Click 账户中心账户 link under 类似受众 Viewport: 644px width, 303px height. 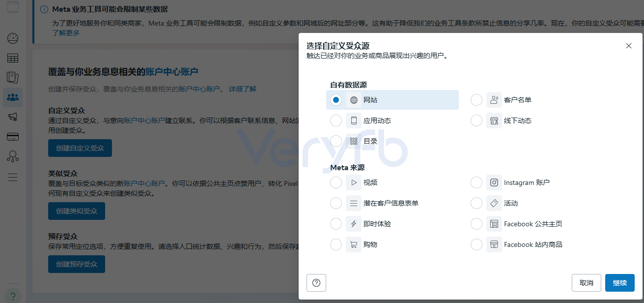144,183
